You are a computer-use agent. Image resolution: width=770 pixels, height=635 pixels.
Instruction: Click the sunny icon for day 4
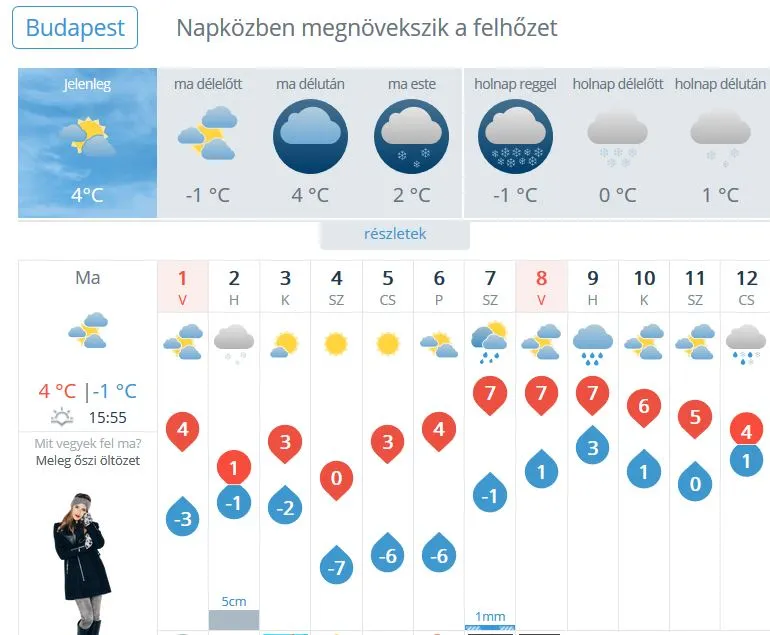336,345
